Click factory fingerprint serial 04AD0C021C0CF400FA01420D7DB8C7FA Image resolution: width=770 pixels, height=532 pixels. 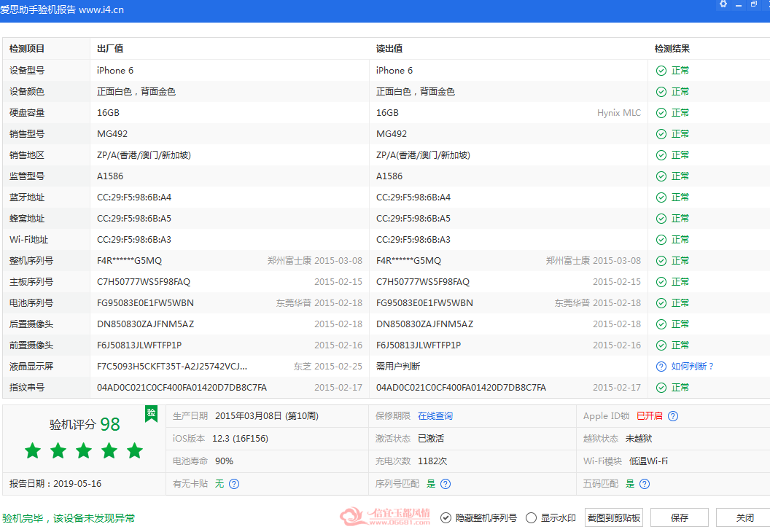coord(182,388)
